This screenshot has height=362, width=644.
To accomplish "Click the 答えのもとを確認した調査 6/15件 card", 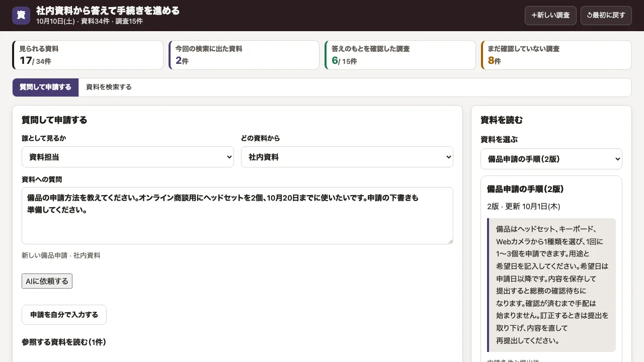I will click(x=400, y=55).
